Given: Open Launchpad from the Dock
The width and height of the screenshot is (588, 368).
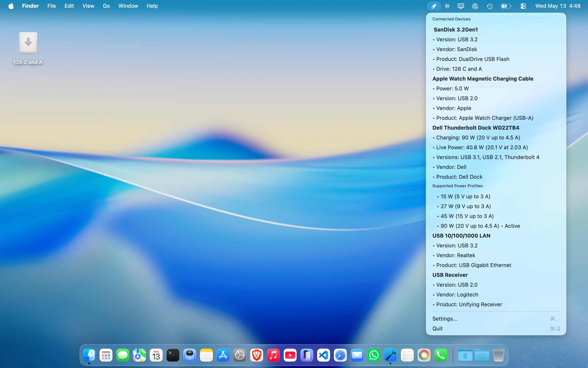Looking at the screenshot, I should tap(106, 355).
